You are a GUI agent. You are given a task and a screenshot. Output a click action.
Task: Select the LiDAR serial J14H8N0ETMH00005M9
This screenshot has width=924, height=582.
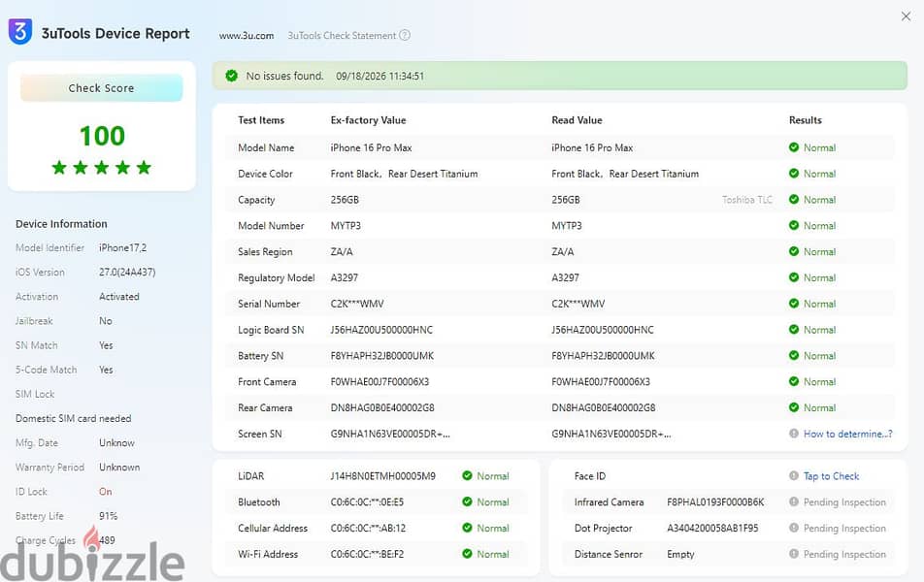tap(383, 476)
